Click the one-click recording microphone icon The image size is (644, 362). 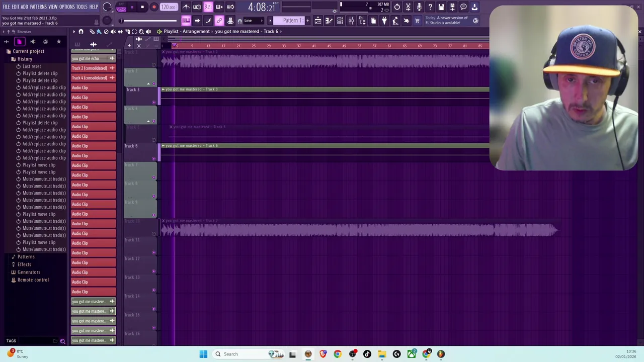coord(419,7)
